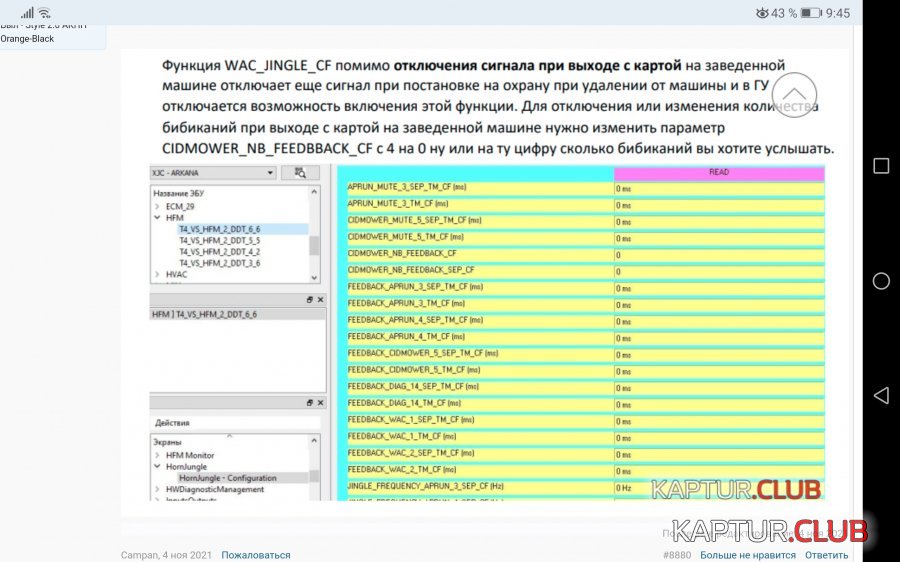Screen dimensions: 900x562
Task: Tap the Ответить reply link
Action: (x=826, y=555)
